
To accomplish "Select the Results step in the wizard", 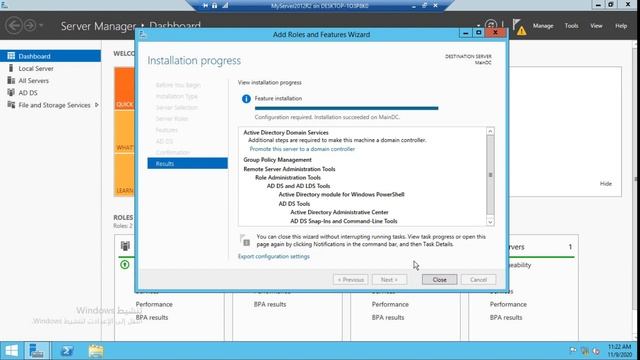I will click(x=187, y=163).
